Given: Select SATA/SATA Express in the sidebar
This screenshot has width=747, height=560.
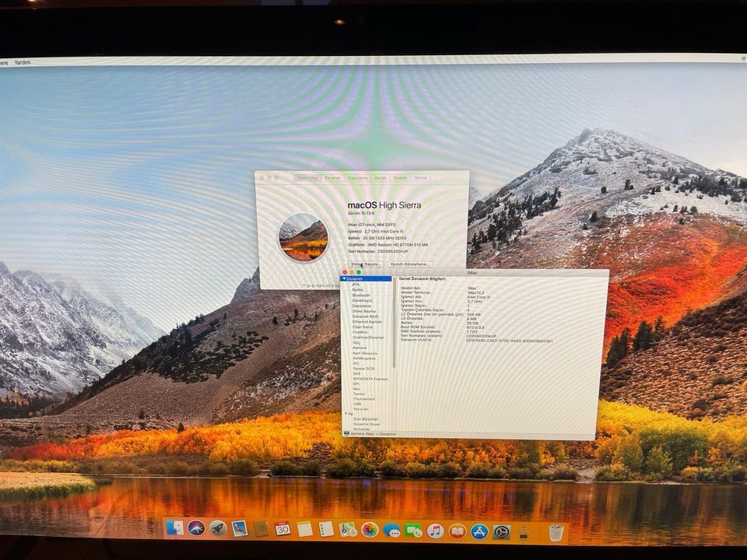Looking at the screenshot, I should click(x=370, y=379).
